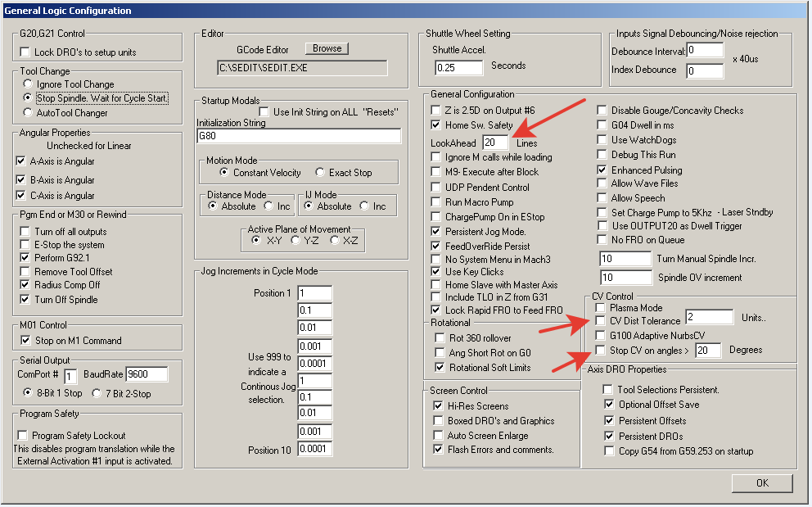Image resolution: width=812 pixels, height=507 pixels.
Task: Select X-Z active plane
Action: (335, 240)
